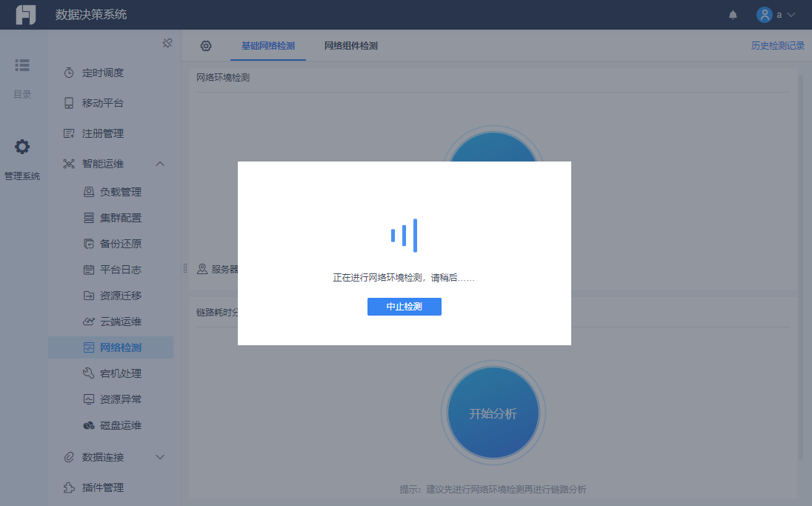Click the panel splitter handle
The width and height of the screenshot is (812, 506).
[185, 268]
